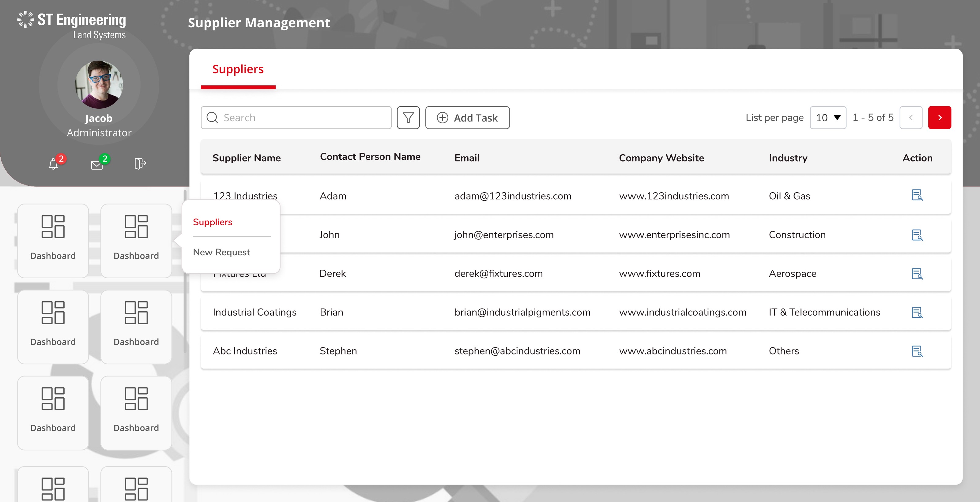Open the messages envelope icon
The height and width of the screenshot is (502, 980).
[97, 165]
